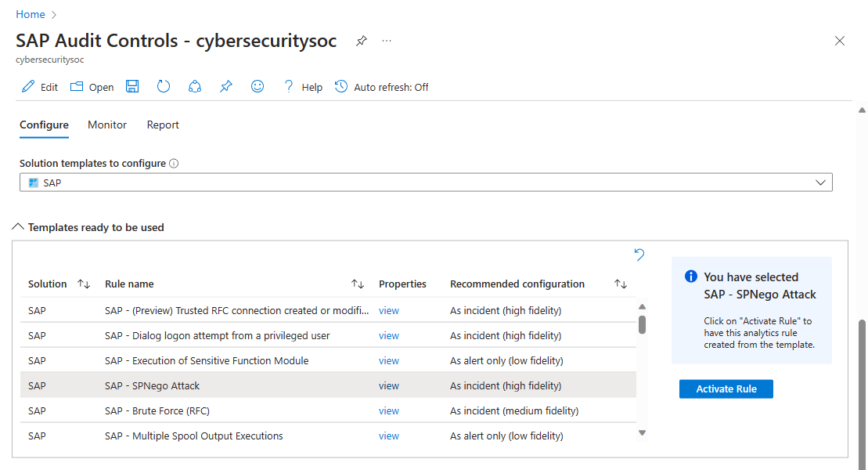Activate the SPNego Attack rule
The image size is (868, 470).
click(x=726, y=389)
